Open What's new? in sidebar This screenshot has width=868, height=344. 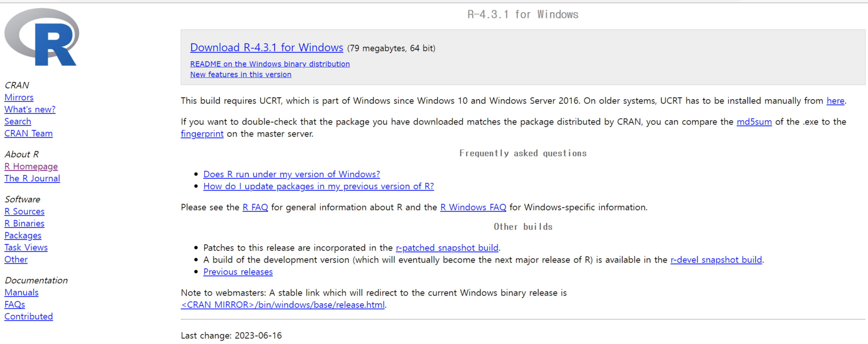pos(30,110)
